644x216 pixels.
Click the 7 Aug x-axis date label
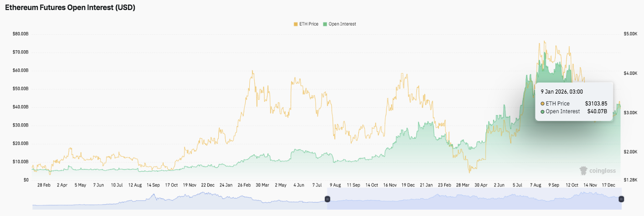pos(536,185)
